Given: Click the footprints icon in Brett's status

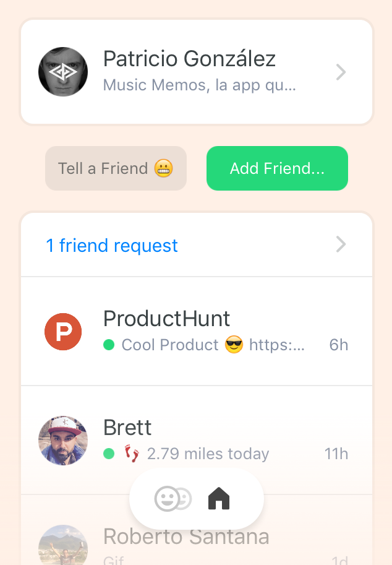Looking at the screenshot, I should coord(132,454).
